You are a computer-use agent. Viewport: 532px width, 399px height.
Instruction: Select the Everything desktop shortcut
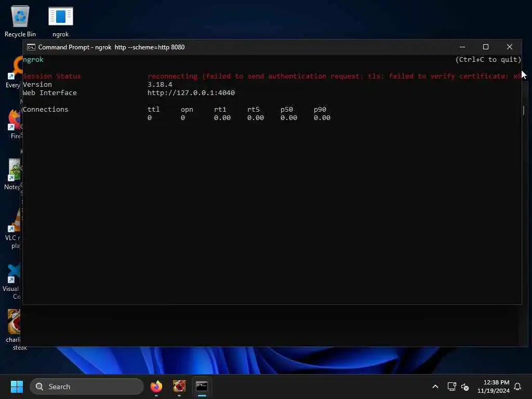14,72
